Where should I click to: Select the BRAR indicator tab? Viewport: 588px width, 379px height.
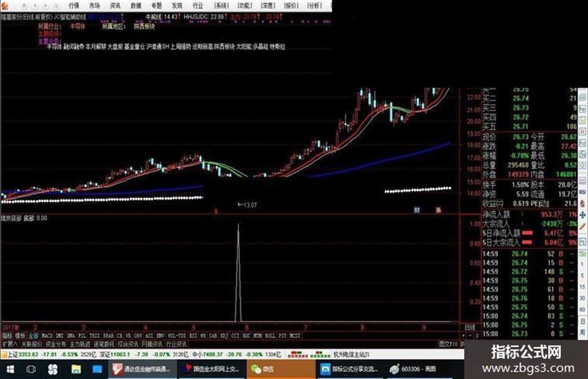pos(108,336)
